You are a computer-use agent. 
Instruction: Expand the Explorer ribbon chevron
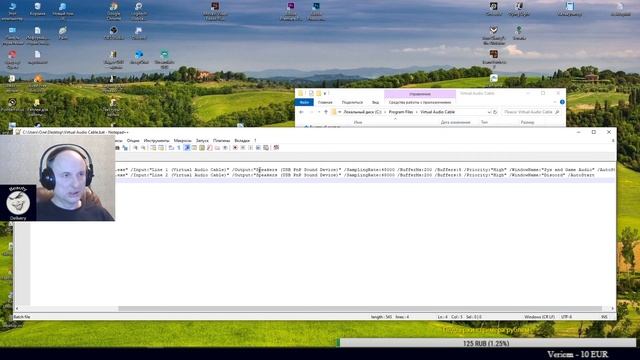point(555,102)
